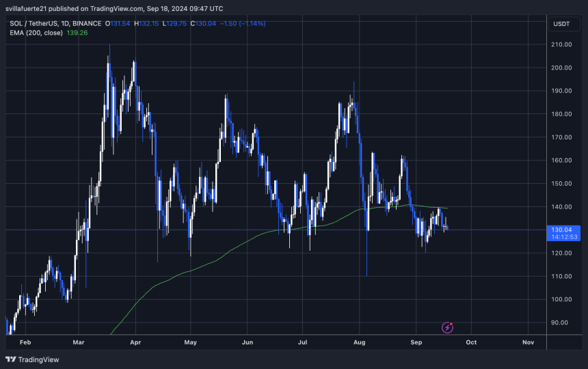The width and height of the screenshot is (588, 369).
Task: Click the current price label 130.04
Action: tap(561, 230)
